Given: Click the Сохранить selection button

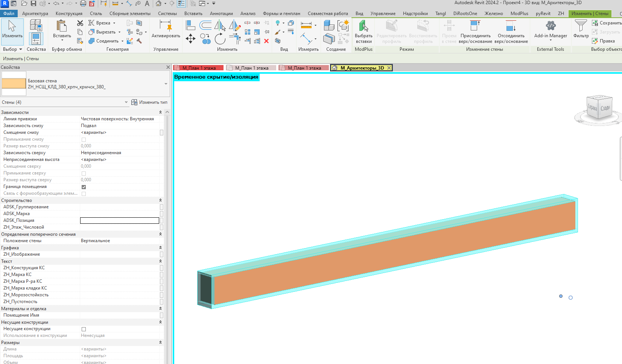Looking at the screenshot, I should tap(607, 23).
